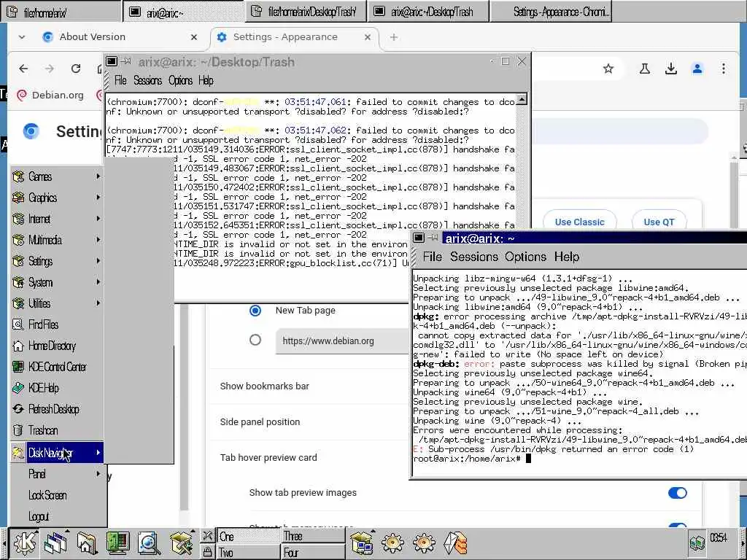
Task: Switch to virtual desktop Four
Action: (x=313, y=552)
